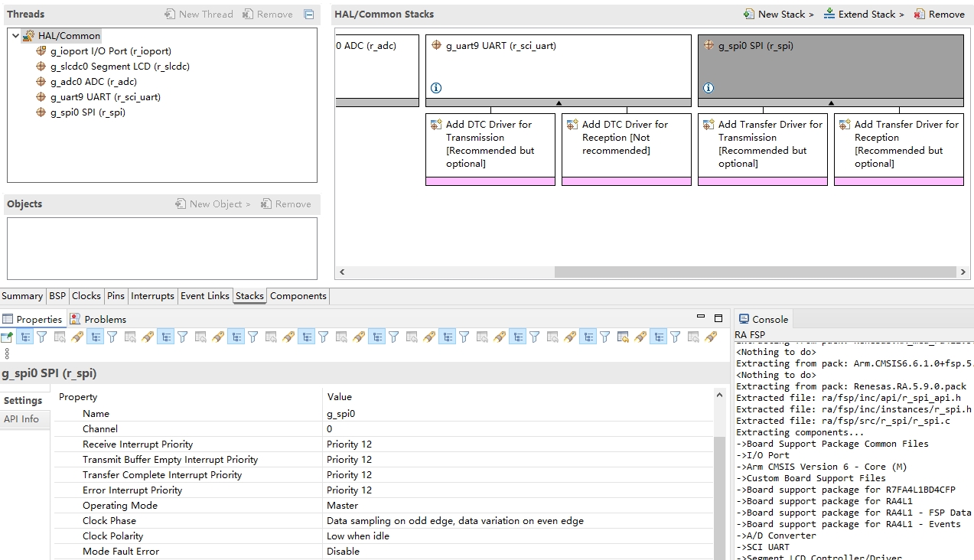The height and width of the screenshot is (560, 974).
Task: Toggle the first Show Categories toolbar icon
Action: [24, 337]
